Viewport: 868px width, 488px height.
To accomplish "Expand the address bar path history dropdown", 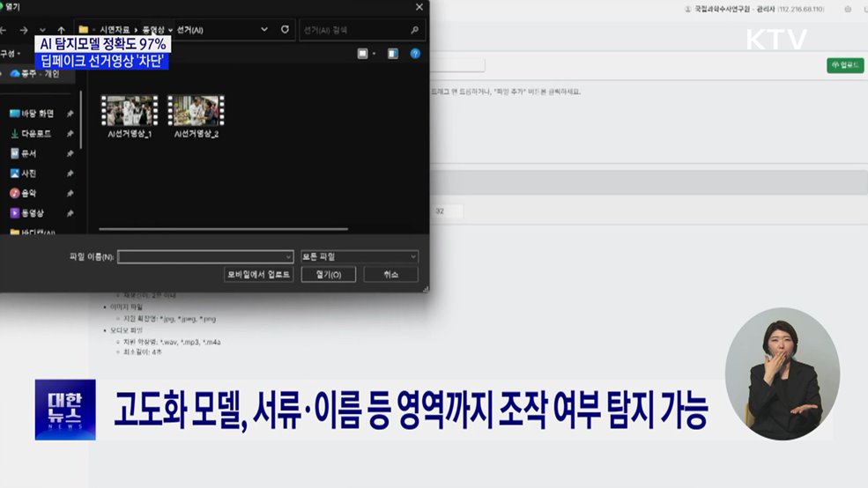I will 264,30.
